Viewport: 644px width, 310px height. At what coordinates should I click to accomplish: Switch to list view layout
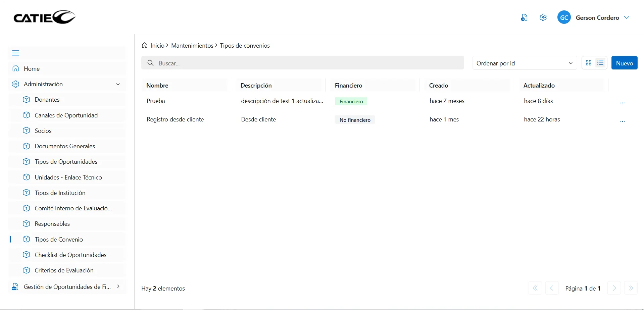[x=600, y=63]
